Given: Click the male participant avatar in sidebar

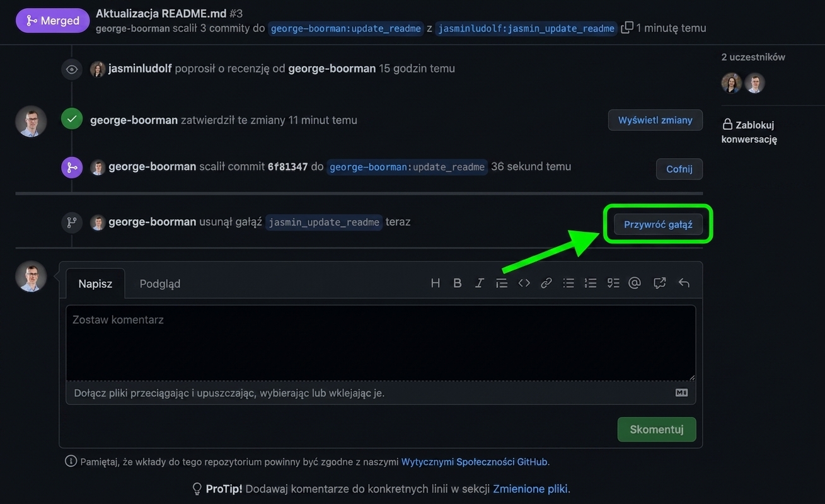Looking at the screenshot, I should [755, 83].
